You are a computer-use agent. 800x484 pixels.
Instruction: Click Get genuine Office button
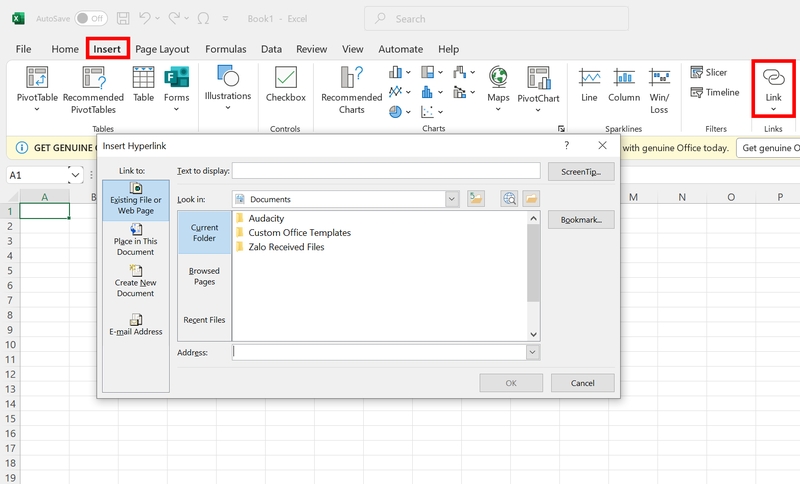coord(769,148)
